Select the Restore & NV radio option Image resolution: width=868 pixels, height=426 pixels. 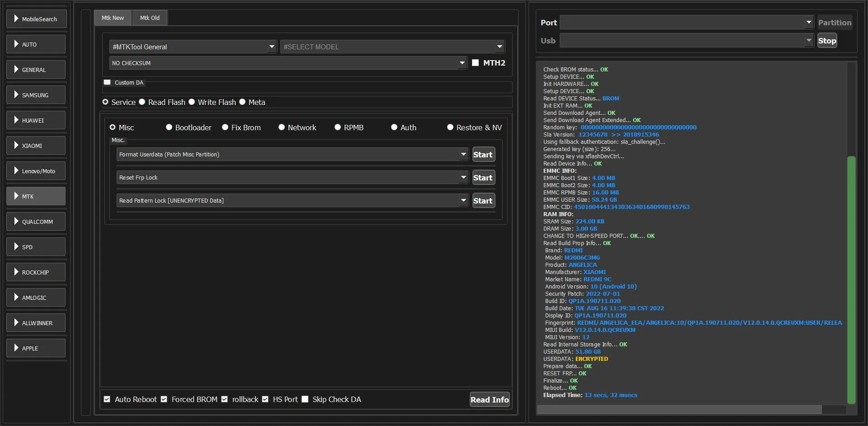(450, 128)
